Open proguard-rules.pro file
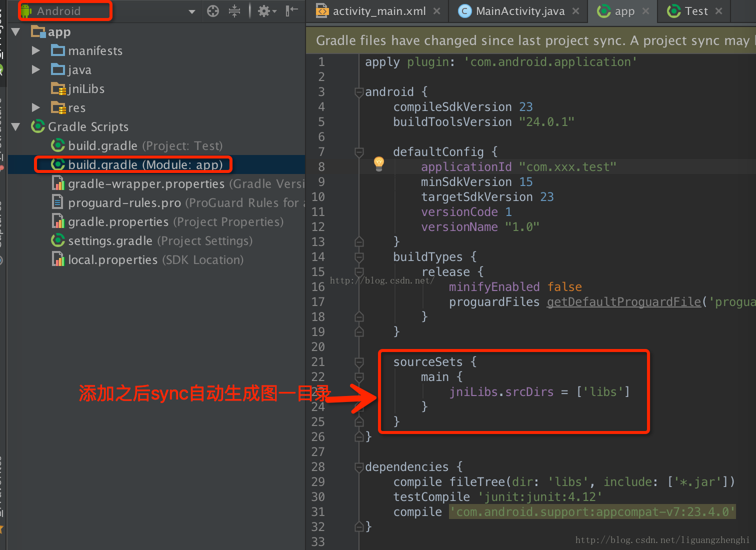Screen dimensions: 756x550 pyautogui.click(x=178, y=203)
